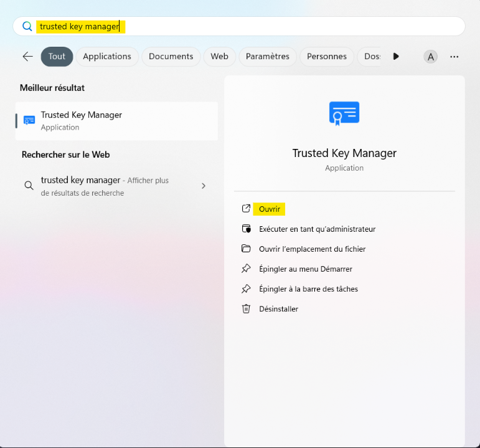
Task: Click Ouvrir to launch the application
Action: pyautogui.click(x=270, y=209)
